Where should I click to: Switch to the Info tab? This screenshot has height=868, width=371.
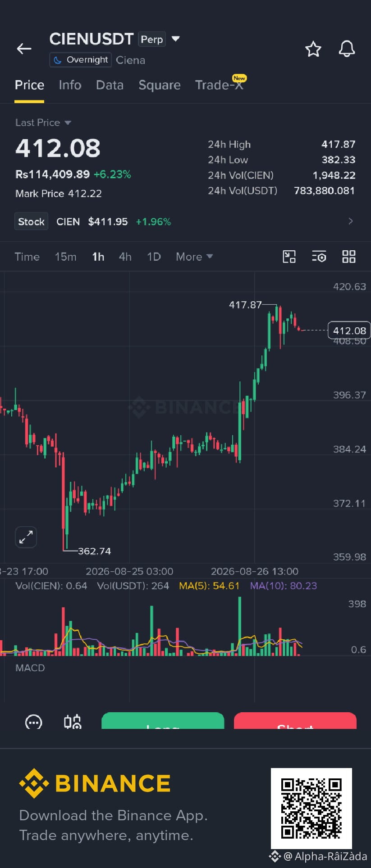(x=70, y=85)
